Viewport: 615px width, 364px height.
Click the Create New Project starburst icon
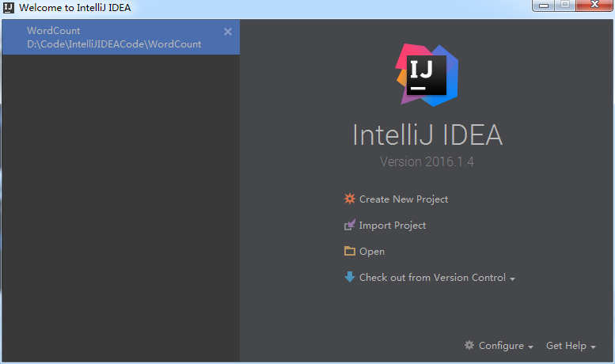click(350, 199)
